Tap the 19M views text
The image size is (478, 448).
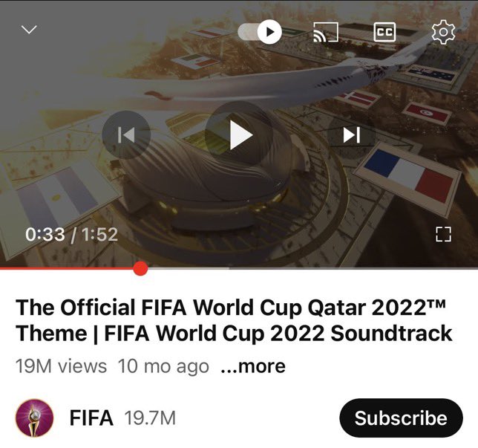61,366
